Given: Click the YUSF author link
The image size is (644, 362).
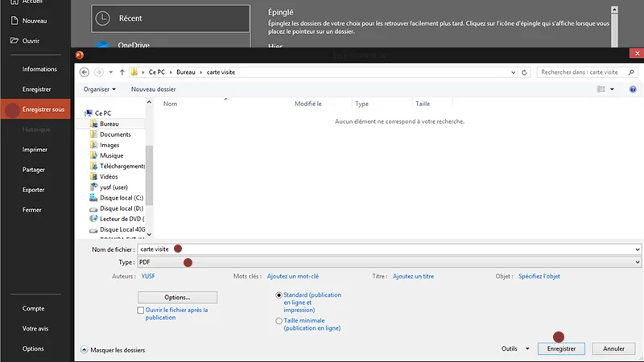Looking at the screenshot, I should (148, 276).
